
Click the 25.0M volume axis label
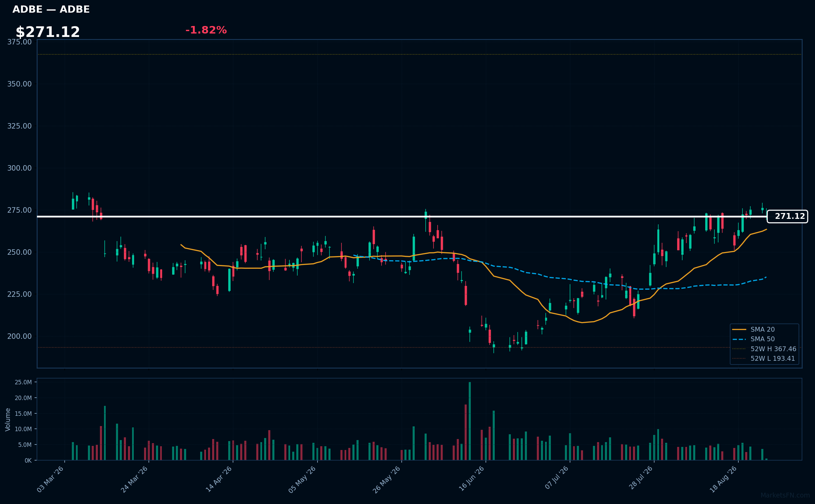point(23,382)
